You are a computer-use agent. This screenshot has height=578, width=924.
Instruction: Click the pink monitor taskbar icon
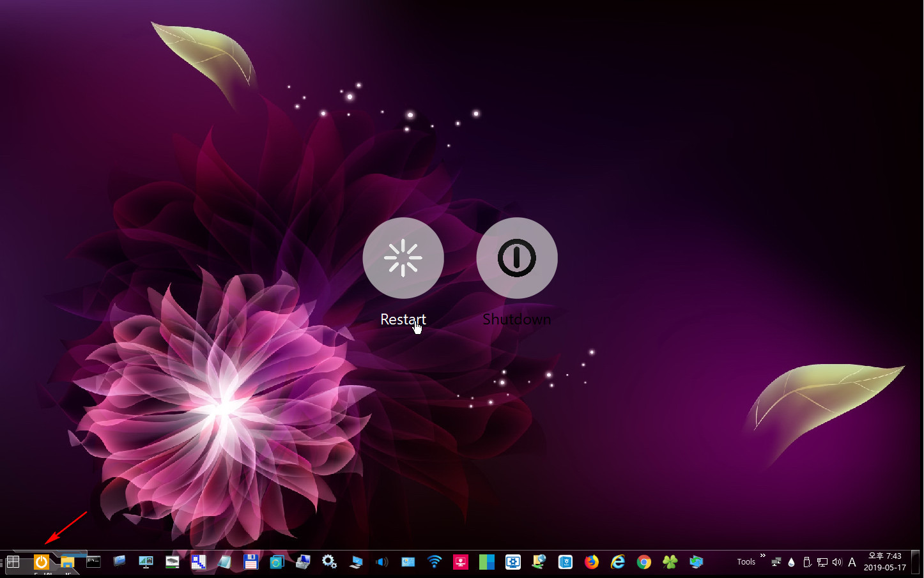[x=461, y=562]
